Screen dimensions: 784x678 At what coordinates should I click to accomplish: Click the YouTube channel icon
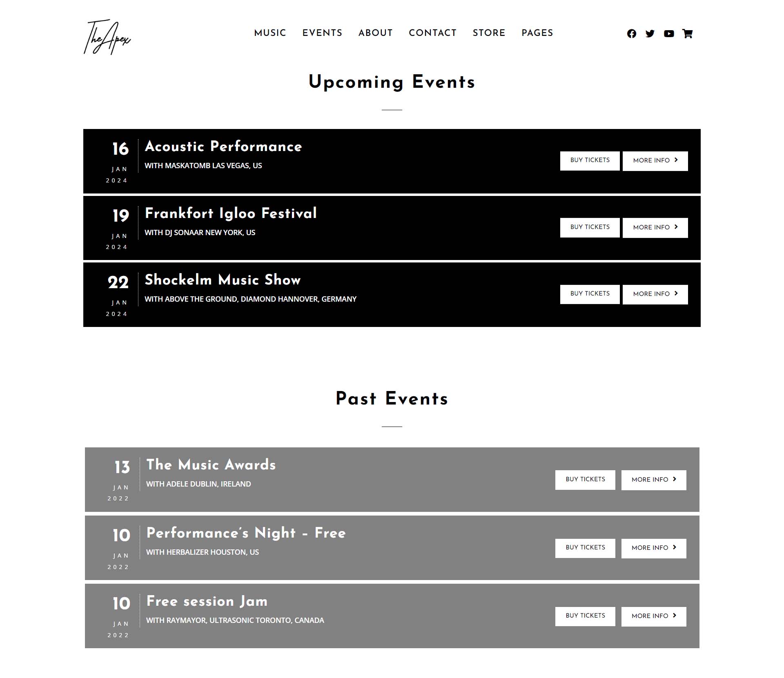coord(669,33)
